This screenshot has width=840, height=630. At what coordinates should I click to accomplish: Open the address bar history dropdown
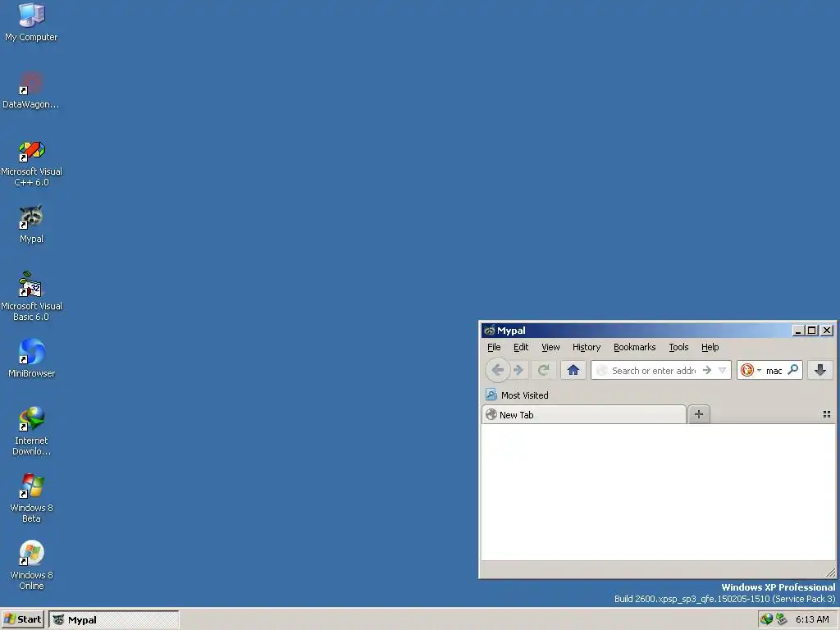click(722, 370)
